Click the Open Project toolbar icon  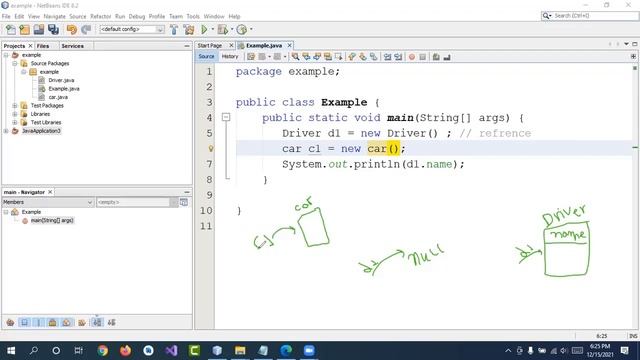[x=39, y=29]
